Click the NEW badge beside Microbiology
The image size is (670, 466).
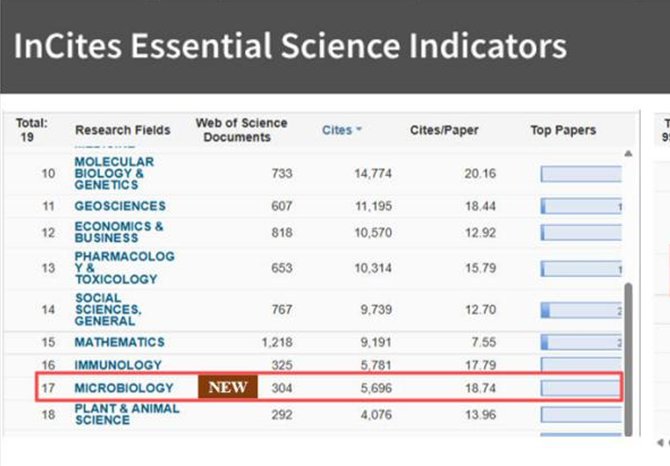pos(227,387)
